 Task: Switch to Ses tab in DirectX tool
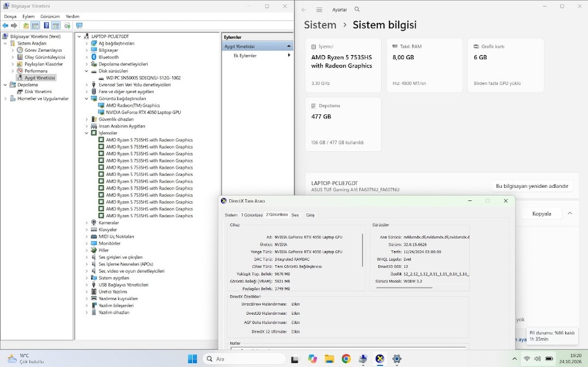pyautogui.click(x=295, y=215)
